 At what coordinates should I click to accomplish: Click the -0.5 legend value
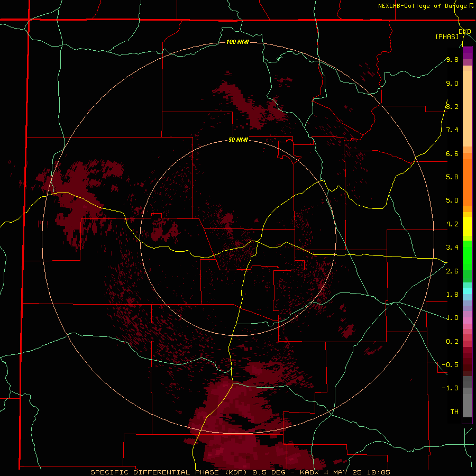[x=450, y=365]
